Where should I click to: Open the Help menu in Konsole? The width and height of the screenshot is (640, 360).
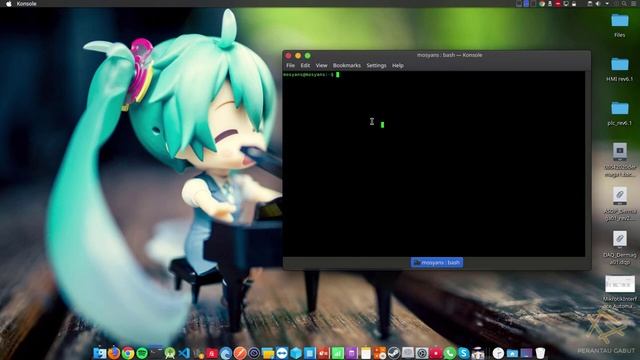tap(398, 65)
